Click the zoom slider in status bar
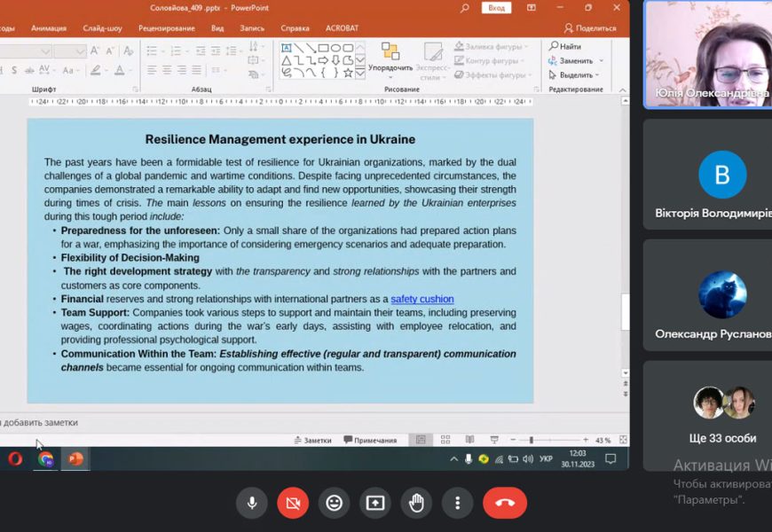772x532 pixels. tap(532, 440)
